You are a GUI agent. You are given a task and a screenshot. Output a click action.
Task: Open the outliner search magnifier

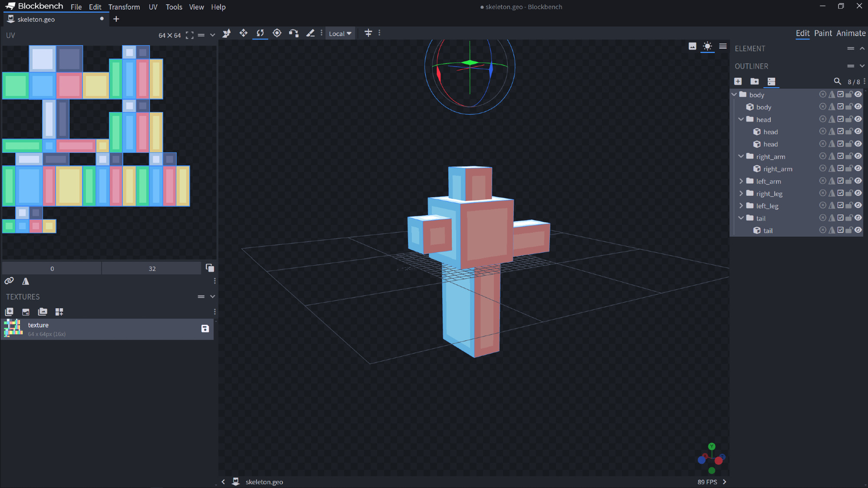pos(837,81)
